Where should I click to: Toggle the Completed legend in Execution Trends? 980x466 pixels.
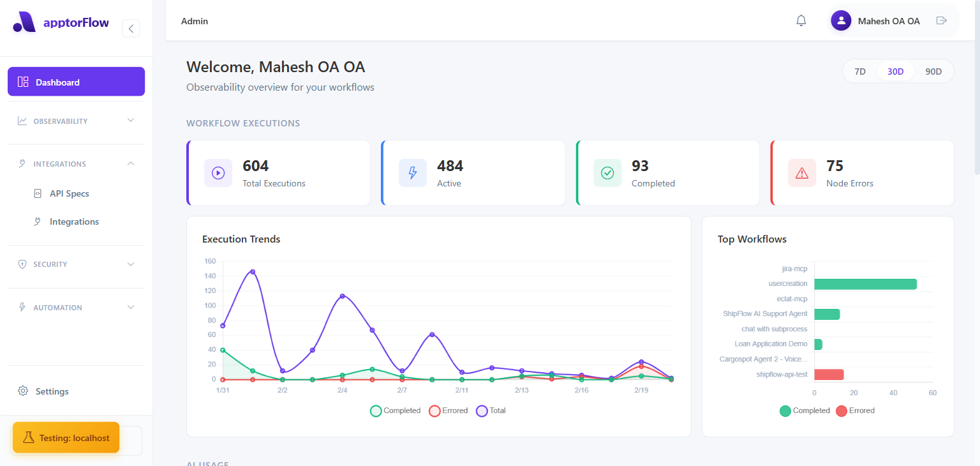pyautogui.click(x=395, y=410)
